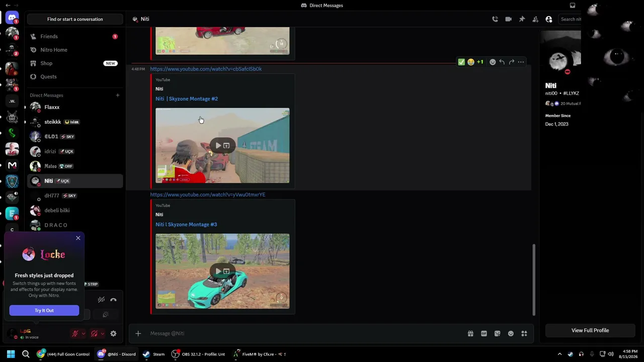Open the emoji picker in message bar
Image resolution: width=644 pixels, height=362 pixels.
click(511, 333)
